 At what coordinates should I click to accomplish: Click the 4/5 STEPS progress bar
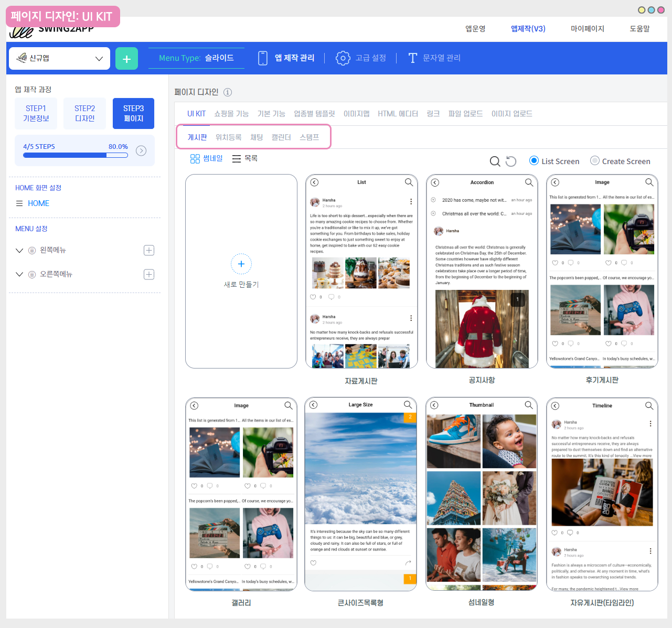pos(76,155)
